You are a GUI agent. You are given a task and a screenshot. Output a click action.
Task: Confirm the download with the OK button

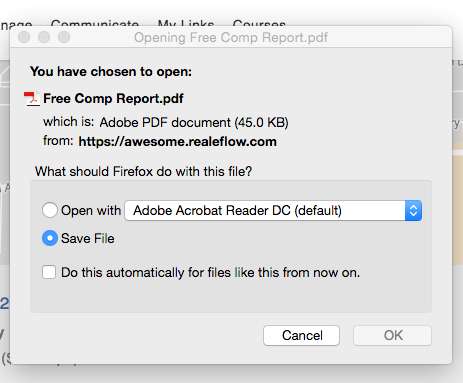392,335
